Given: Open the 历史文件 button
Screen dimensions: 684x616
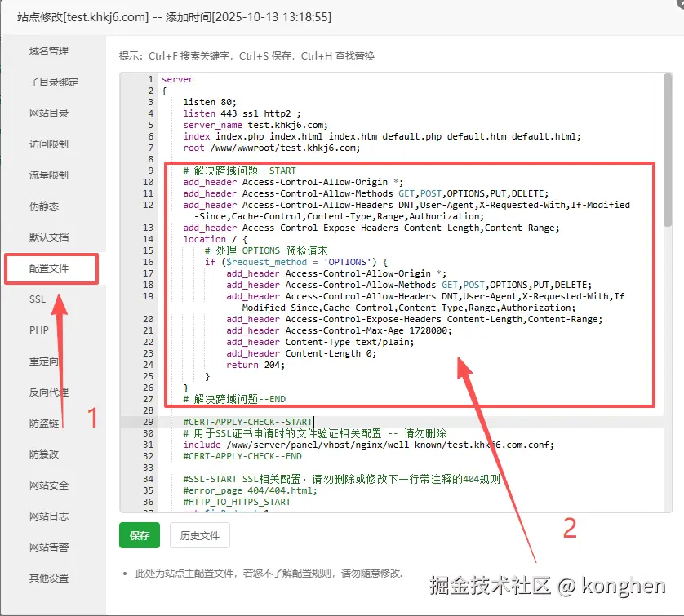Looking at the screenshot, I should pos(200,535).
